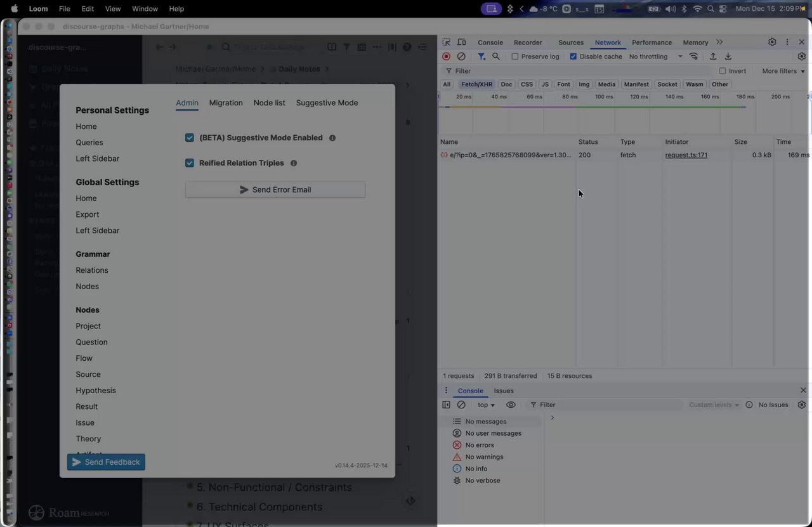The height and width of the screenshot is (527, 812).
Task: Open the console drawer three-dot menu
Action: click(446, 391)
